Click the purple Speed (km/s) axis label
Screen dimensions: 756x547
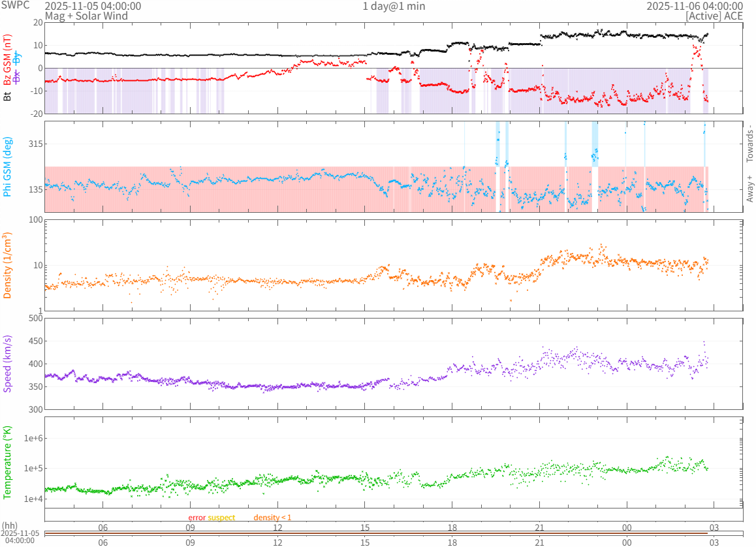point(8,364)
